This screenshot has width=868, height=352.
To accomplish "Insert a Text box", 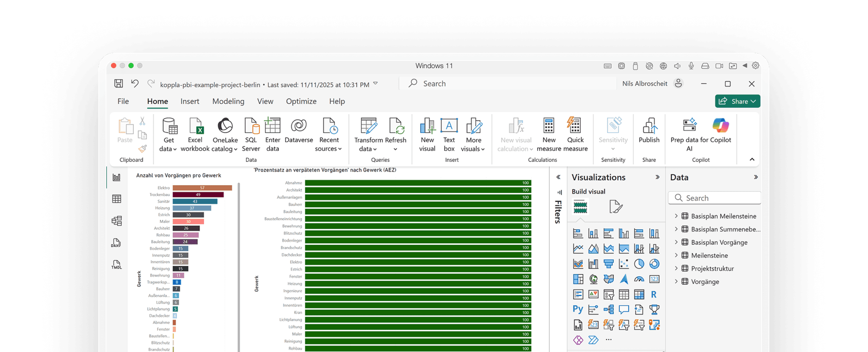I will [449, 134].
